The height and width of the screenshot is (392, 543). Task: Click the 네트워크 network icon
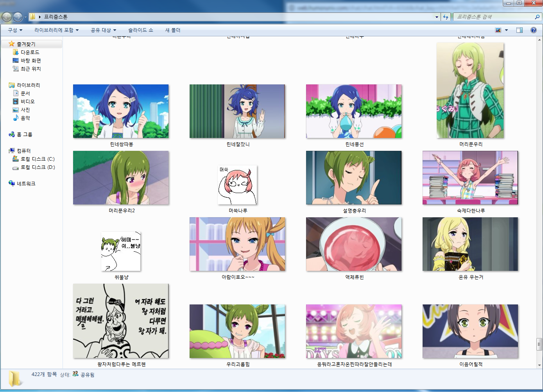pyautogui.click(x=12, y=183)
